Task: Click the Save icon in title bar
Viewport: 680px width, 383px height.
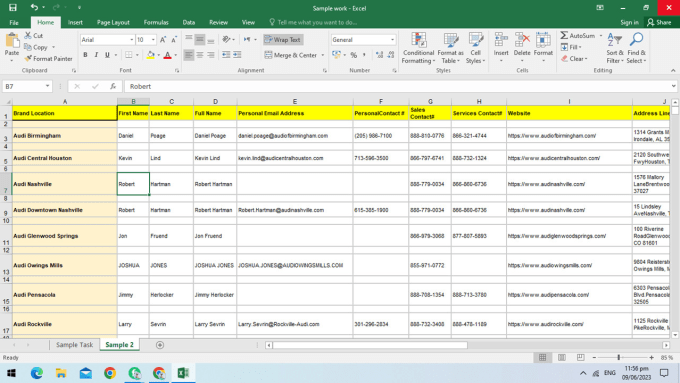Action: 13,7
